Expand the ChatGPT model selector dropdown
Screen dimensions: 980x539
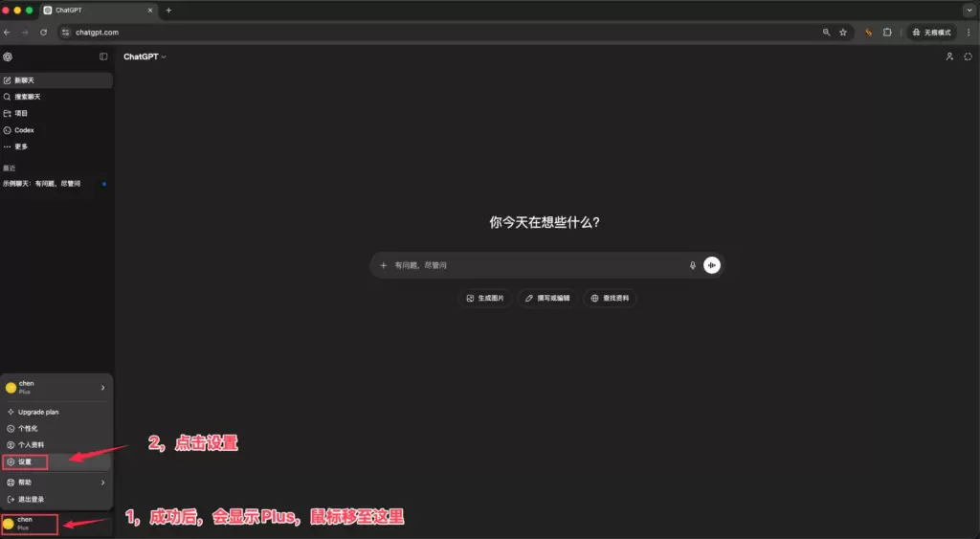[145, 56]
